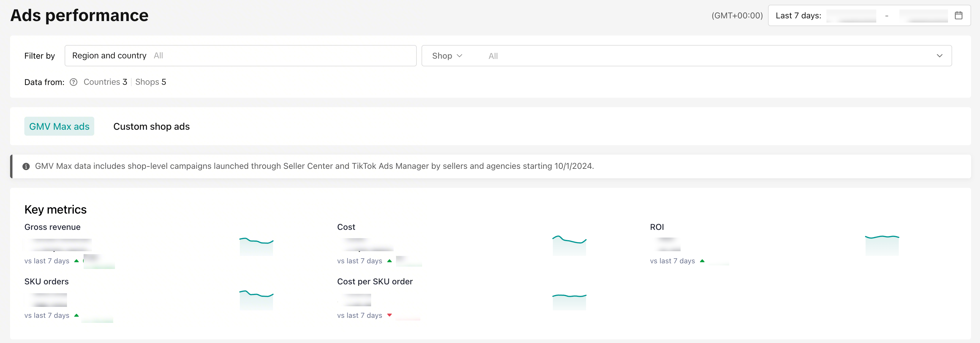This screenshot has width=980, height=343.
Task: Click the Shops 5 data source label
Action: pyautogui.click(x=151, y=82)
